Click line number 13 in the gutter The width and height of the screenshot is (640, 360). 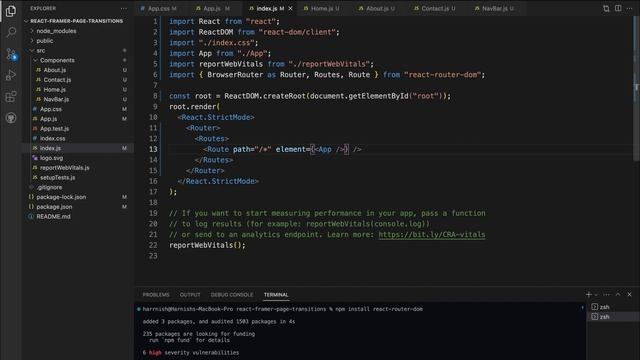[x=153, y=149]
